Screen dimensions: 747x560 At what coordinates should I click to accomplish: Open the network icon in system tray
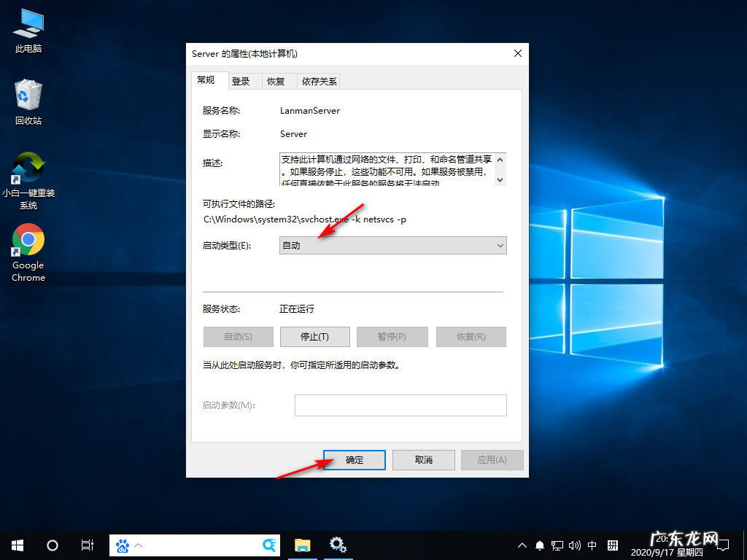click(x=557, y=545)
